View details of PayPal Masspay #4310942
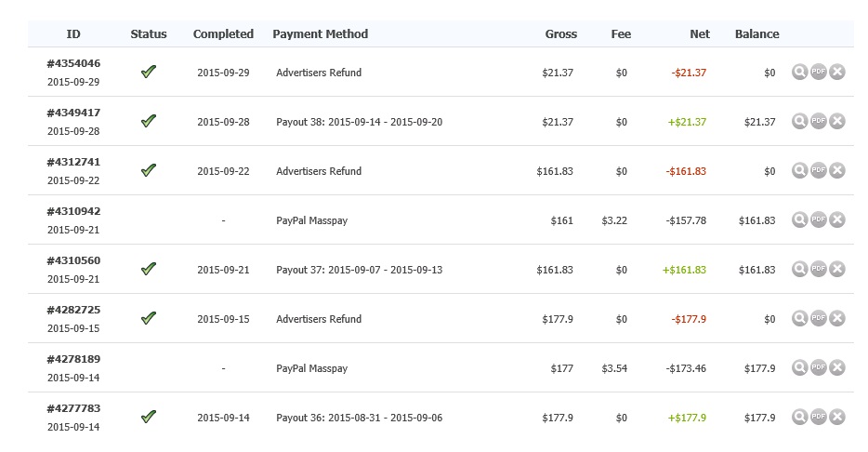Viewport: 868px width, 452px height. pyautogui.click(x=799, y=219)
